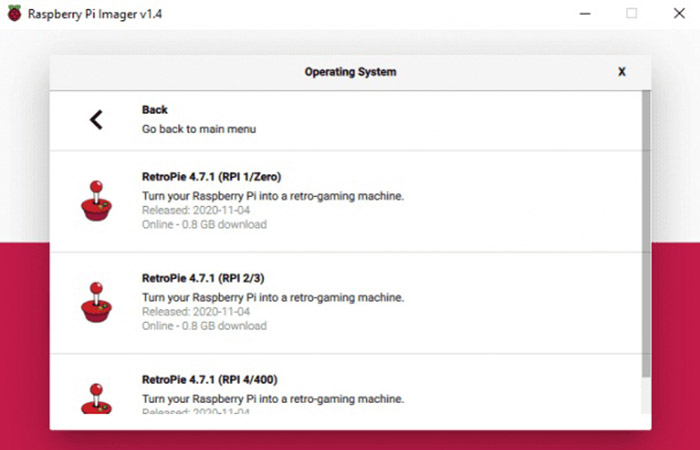This screenshot has width=700, height=450.
Task: Click the RPI 2/3 retro-gaming description text
Action: (x=273, y=297)
